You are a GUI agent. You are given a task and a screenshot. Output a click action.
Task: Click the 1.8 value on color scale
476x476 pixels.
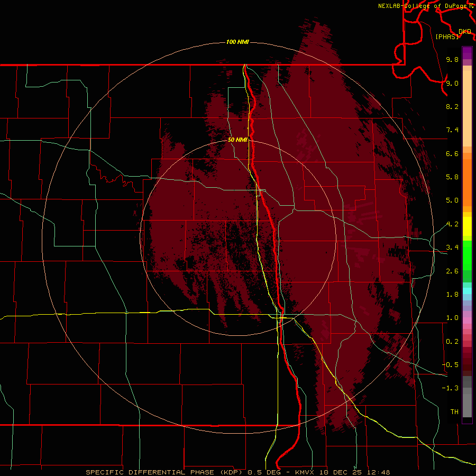(x=452, y=295)
